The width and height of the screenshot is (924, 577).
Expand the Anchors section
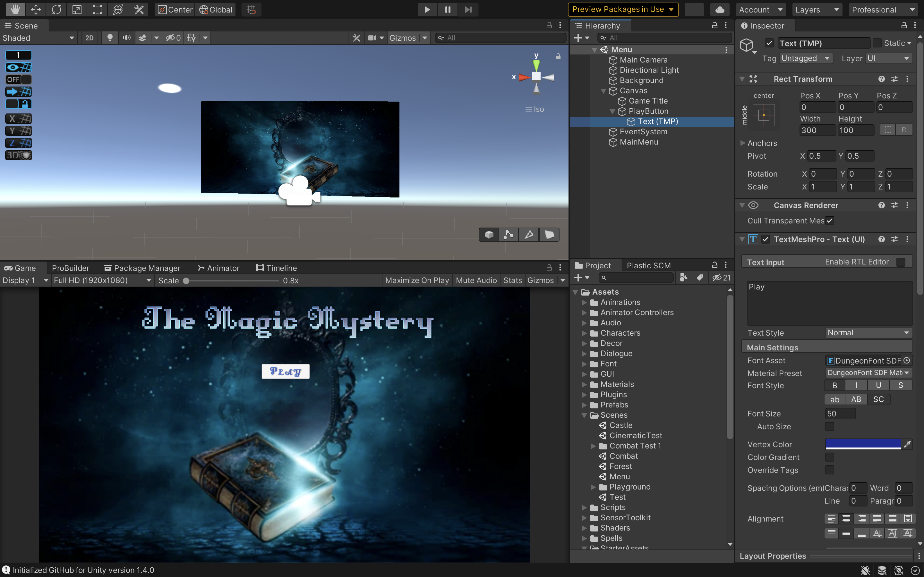coord(743,143)
